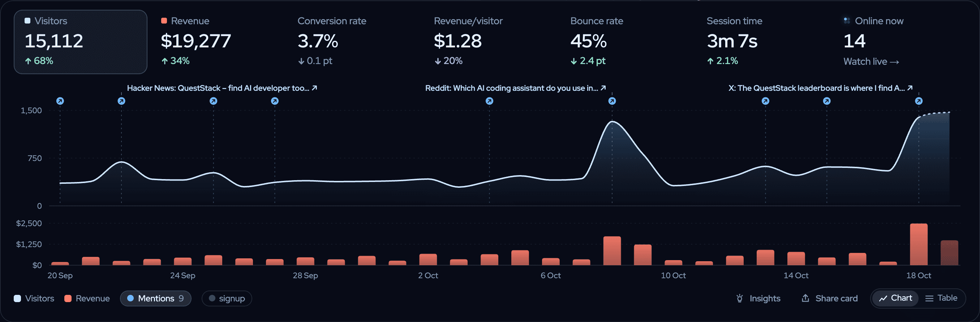Click the mention marker on 20 Sep
This screenshot has width=980, height=322.
[x=60, y=101]
